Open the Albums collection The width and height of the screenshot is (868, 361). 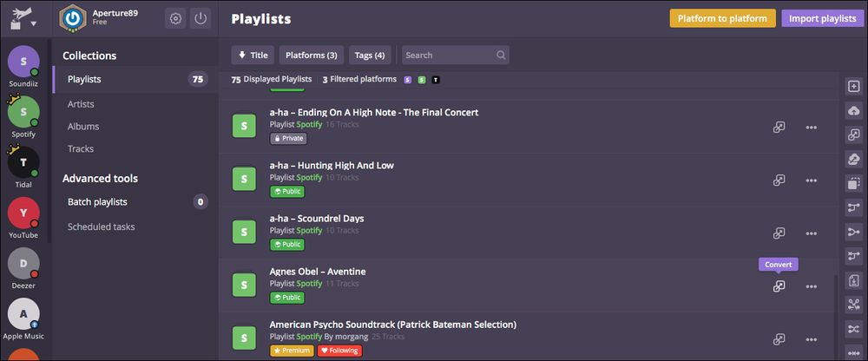pyautogui.click(x=83, y=126)
